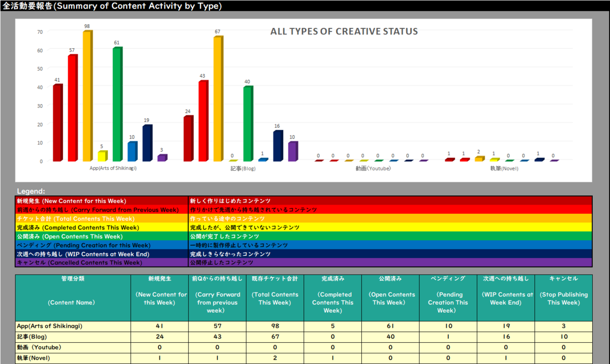Select the red App bar labeled 57
The width and height of the screenshot is (610, 364).
click(73, 108)
